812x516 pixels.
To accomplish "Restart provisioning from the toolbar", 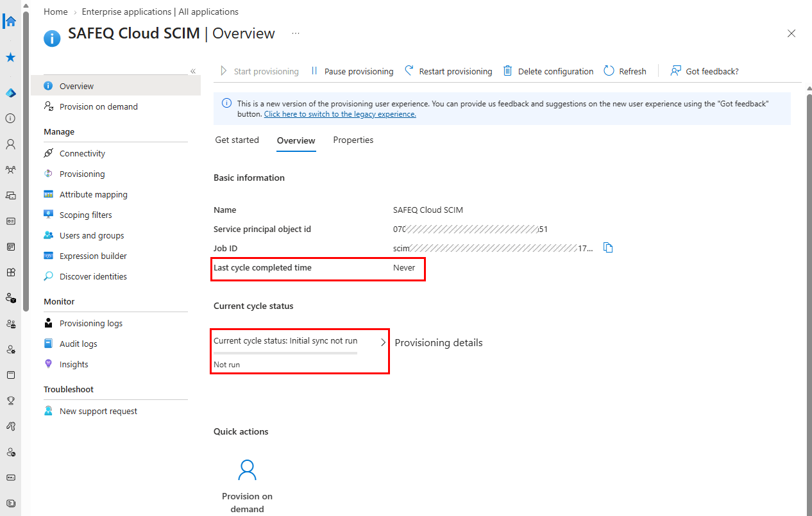I will pyautogui.click(x=448, y=71).
